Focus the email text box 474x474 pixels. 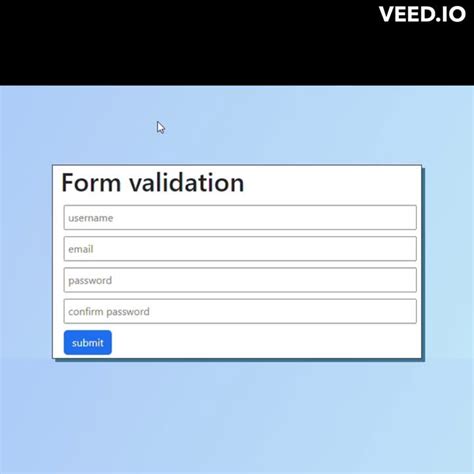(240, 249)
